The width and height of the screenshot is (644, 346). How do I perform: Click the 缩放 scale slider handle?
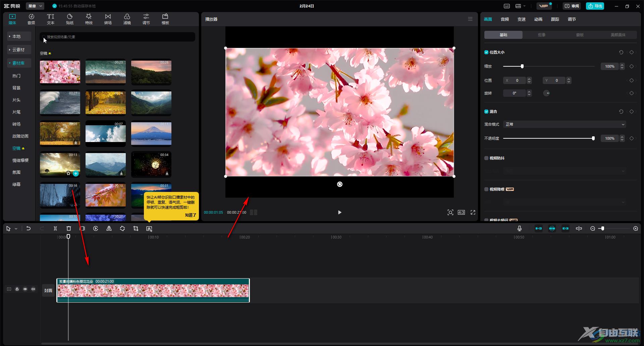pyautogui.click(x=522, y=66)
